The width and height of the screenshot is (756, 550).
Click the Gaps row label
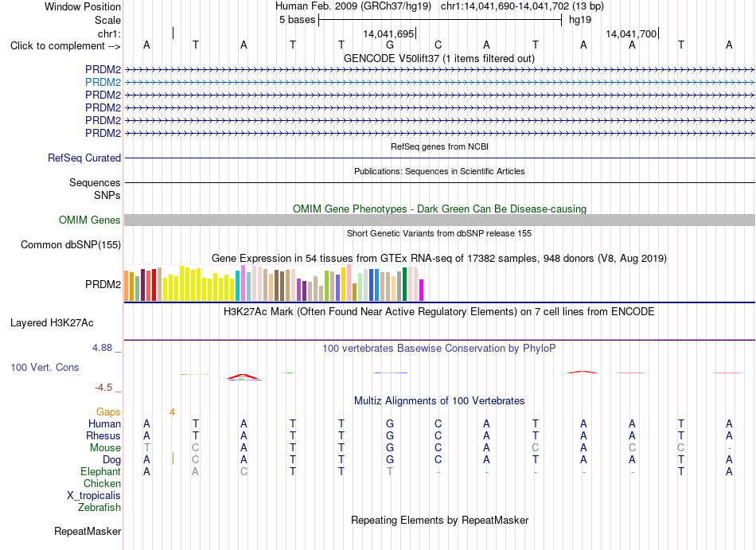click(x=108, y=412)
